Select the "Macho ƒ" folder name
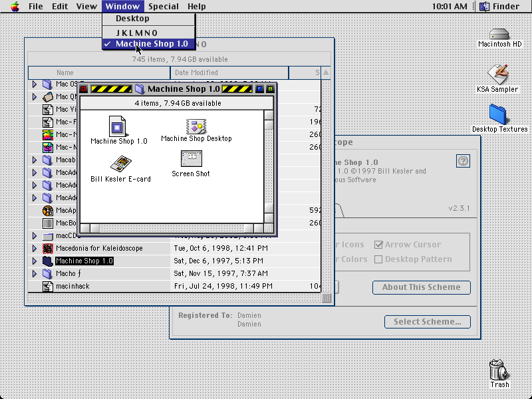The height and width of the screenshot is (399, 532). [68, 273]
